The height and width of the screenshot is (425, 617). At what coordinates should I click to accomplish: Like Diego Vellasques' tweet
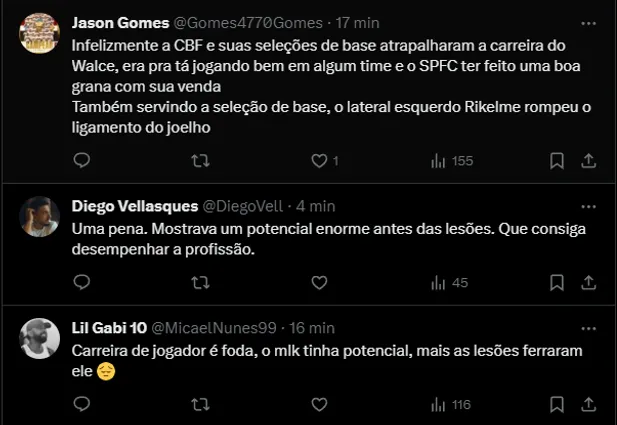pyautogui.click(x=319, y=283)
